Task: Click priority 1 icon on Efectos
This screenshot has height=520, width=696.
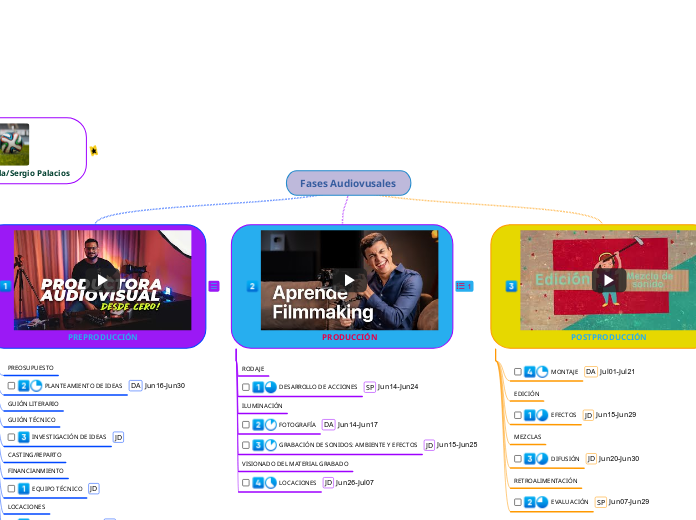Action: [x=530, y=415]
